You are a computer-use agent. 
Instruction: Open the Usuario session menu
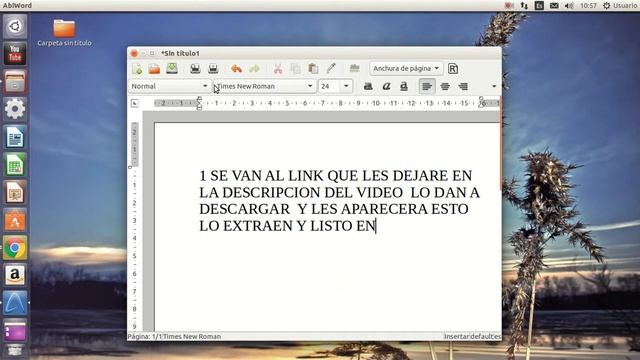(620, 6)
